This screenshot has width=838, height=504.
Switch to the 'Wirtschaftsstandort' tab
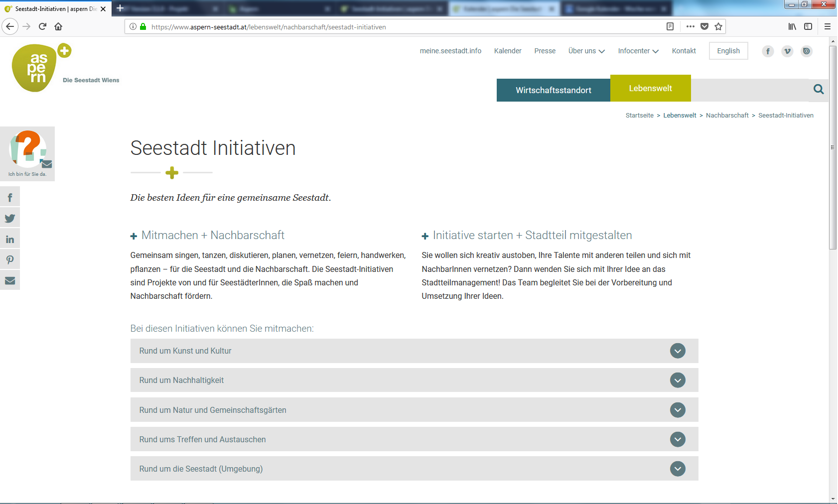coord(553,90)
